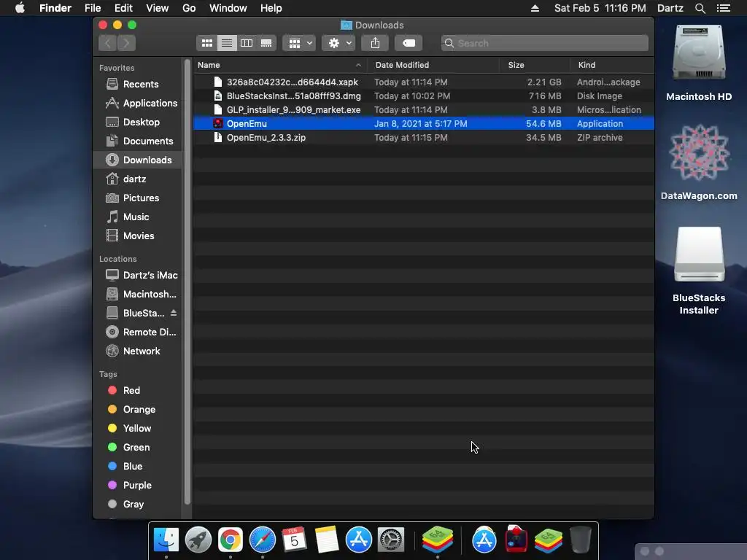The width and height of the screenshot is (747, 560).
Task: Select Dartz's iMac under Locations
Action: 138,275
